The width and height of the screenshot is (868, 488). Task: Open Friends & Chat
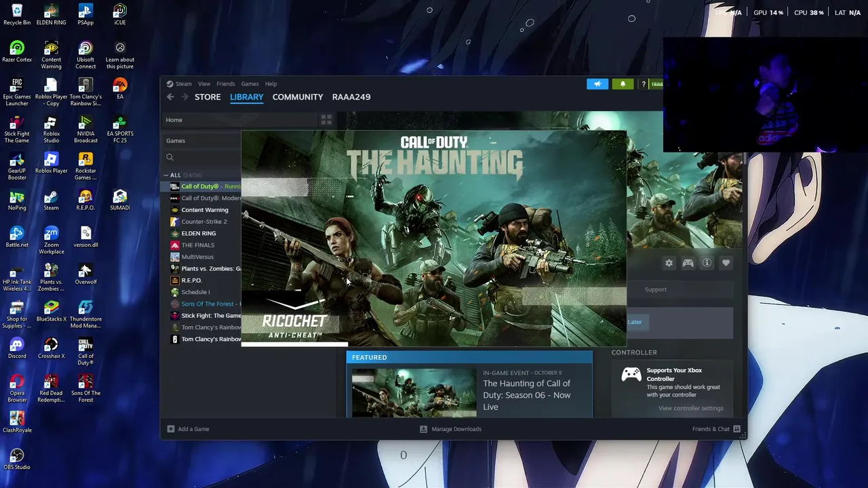(x=716, y=429)
